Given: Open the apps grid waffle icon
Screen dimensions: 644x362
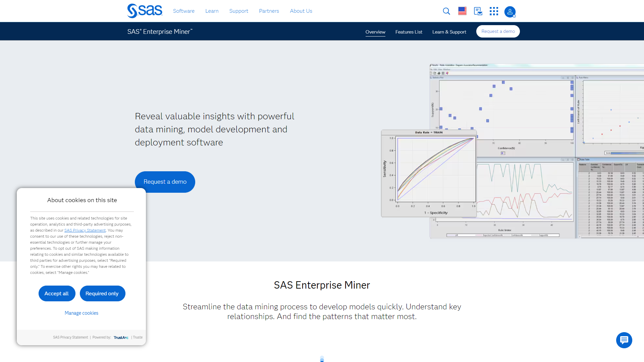Looking at the screenshot, I should coord(494,11).
